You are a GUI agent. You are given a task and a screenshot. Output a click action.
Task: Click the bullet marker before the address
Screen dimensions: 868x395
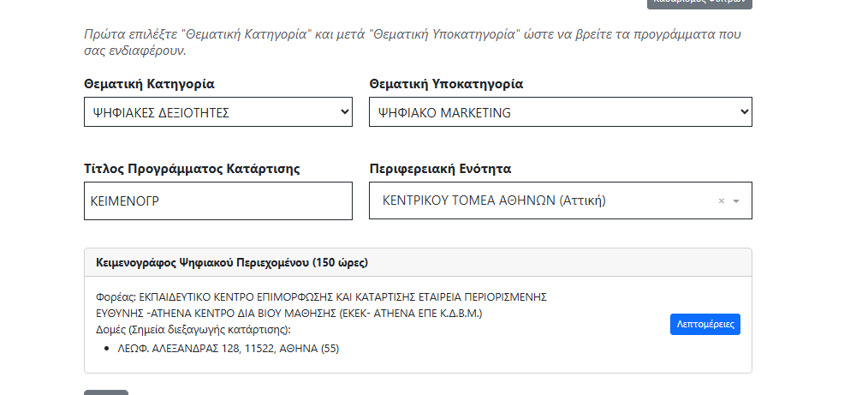(x=104, y=349)
